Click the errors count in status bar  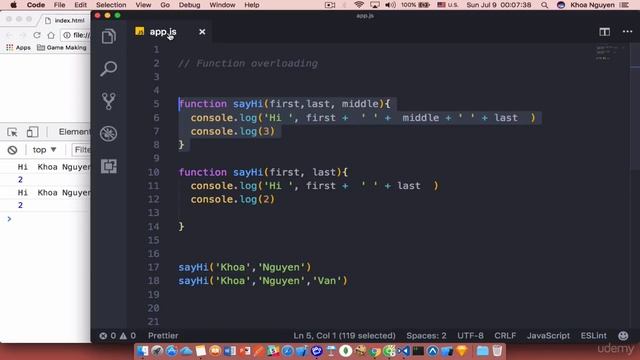click(108, 336)
